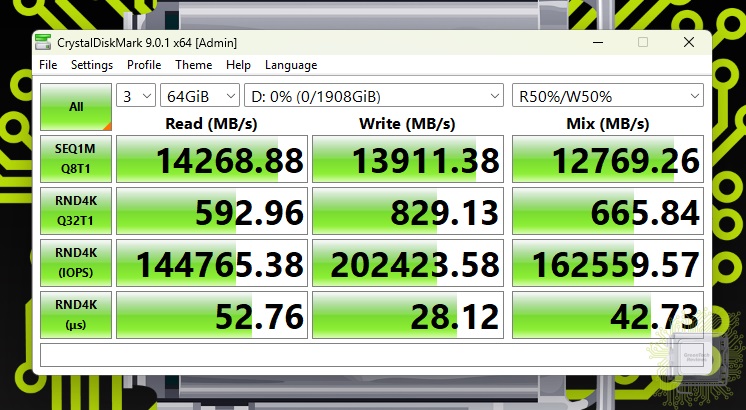Image resolution: width=746 pixels, height=410 pixels.
Task: Click the empty comment field at the bottom
Action: tap(372, 355)
